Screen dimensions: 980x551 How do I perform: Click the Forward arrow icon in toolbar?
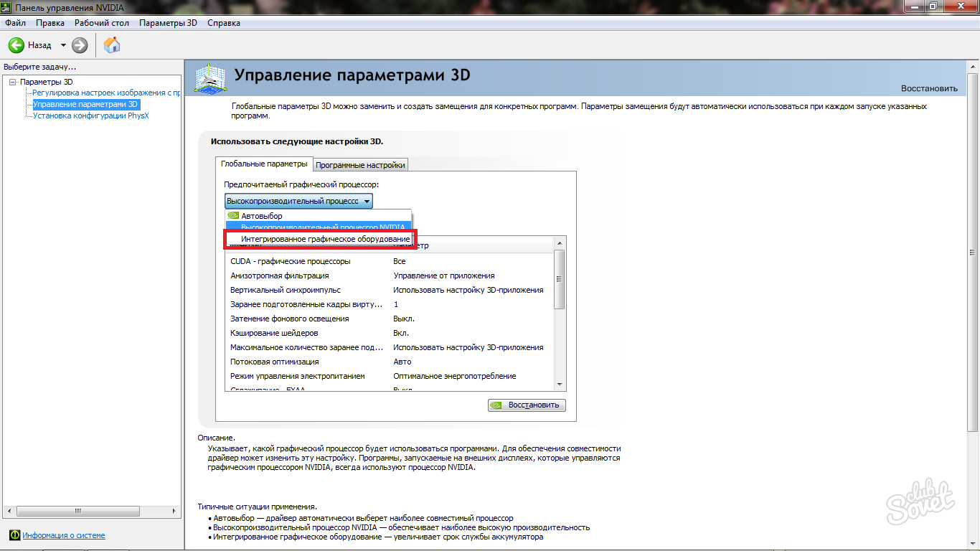coord(80,45)
